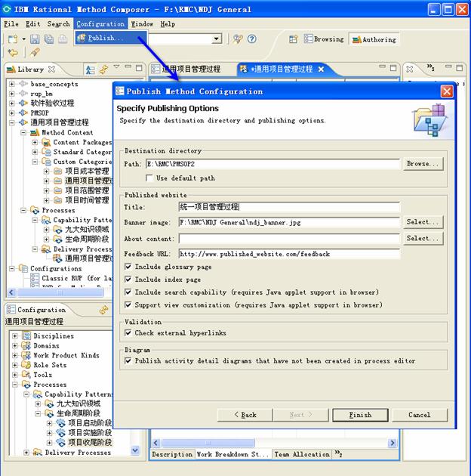
Task: Click the Cancel button
Action: [420, 415]
